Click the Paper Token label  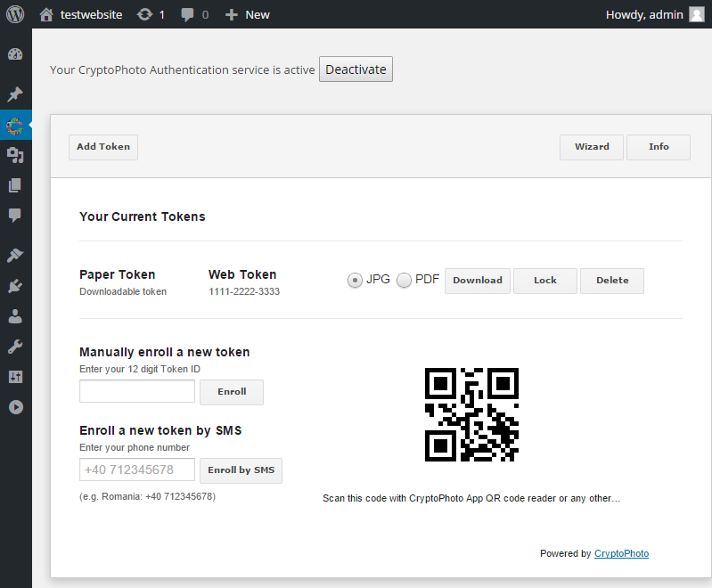[117, 274]
